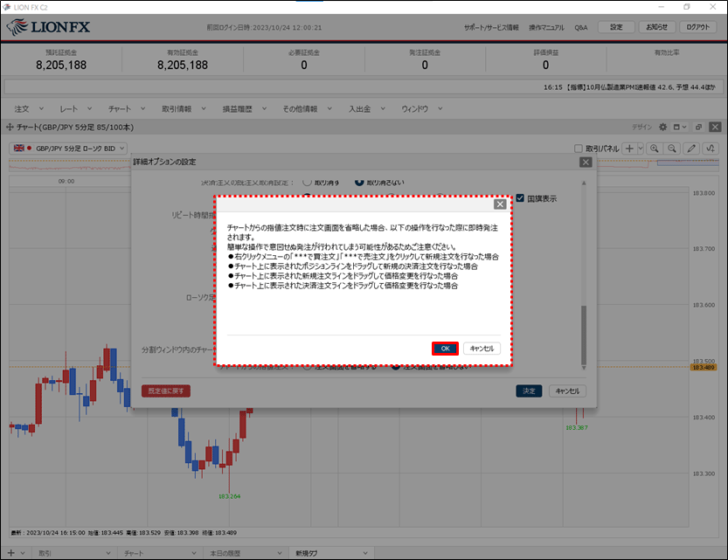Click the LION FX logo
This screenshot has width=728, height=560.
pyautogui.click(x=48, y=27)
